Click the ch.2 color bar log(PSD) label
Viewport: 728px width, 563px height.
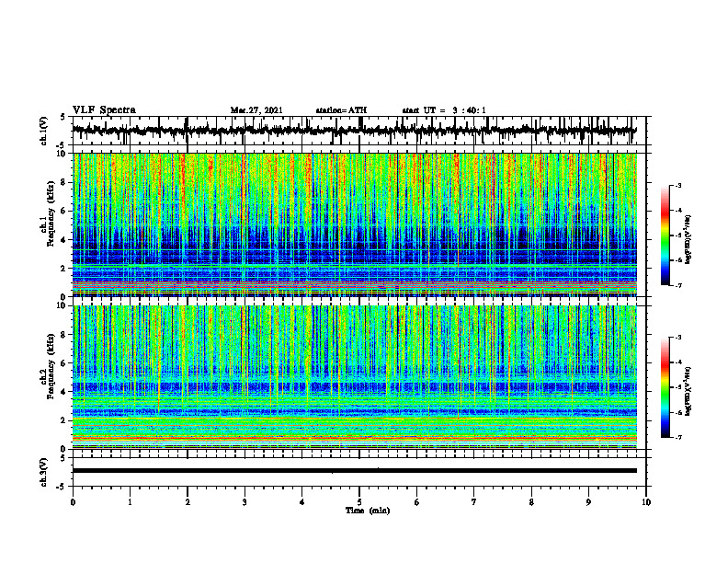pos(688,390)
